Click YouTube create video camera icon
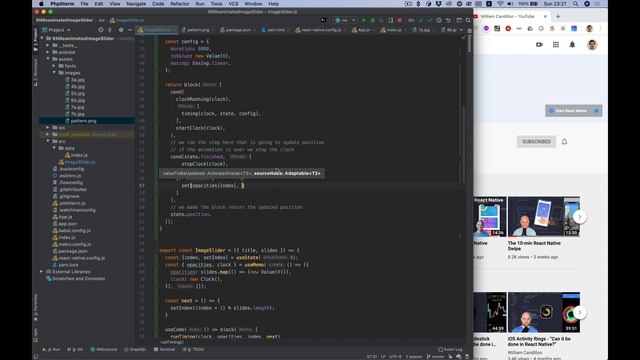 (539, 44)
